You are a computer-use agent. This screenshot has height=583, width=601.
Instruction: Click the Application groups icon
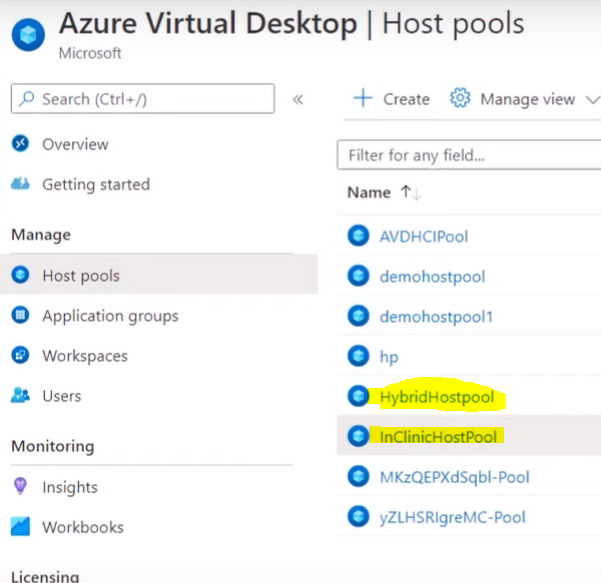pyautogui.click(x=20, y=315)
